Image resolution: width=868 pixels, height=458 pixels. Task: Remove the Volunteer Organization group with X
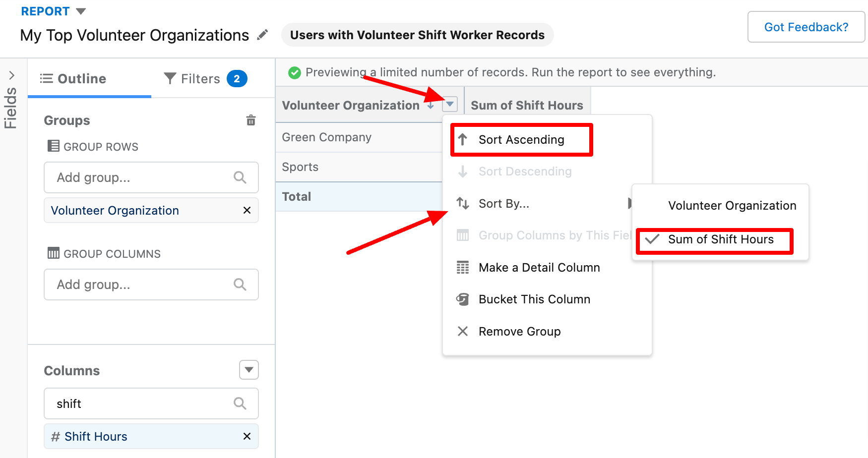coord(247,210)
